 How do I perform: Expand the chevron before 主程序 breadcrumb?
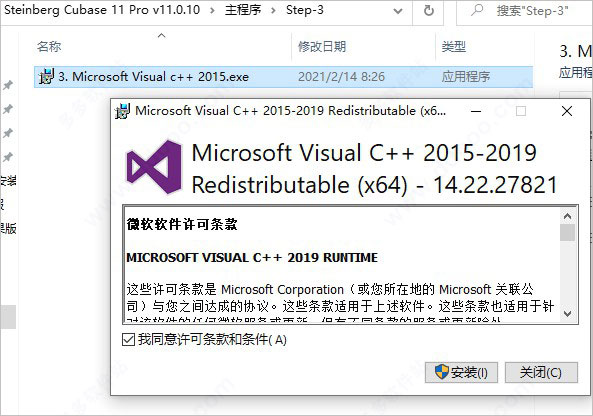(x=212, y=10)
